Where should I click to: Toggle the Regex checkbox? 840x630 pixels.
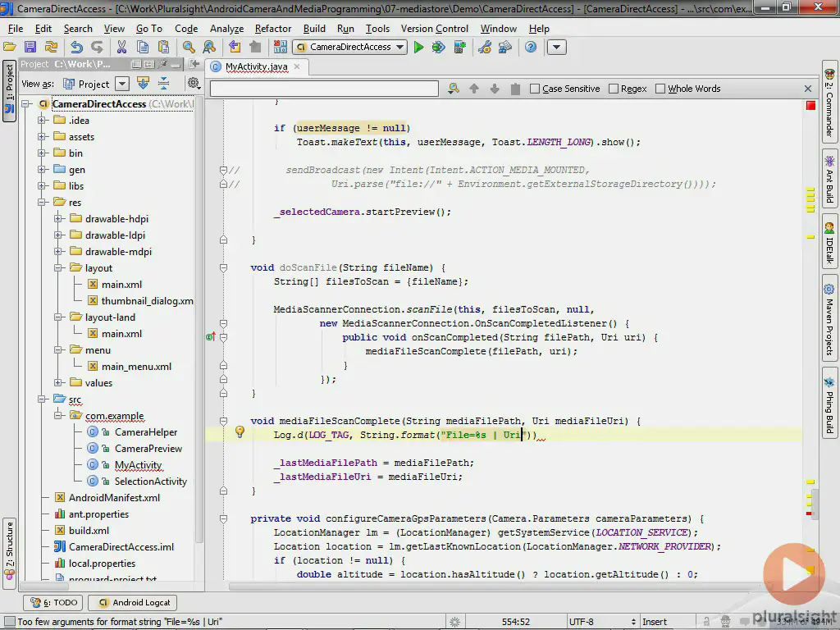point(614,89)
